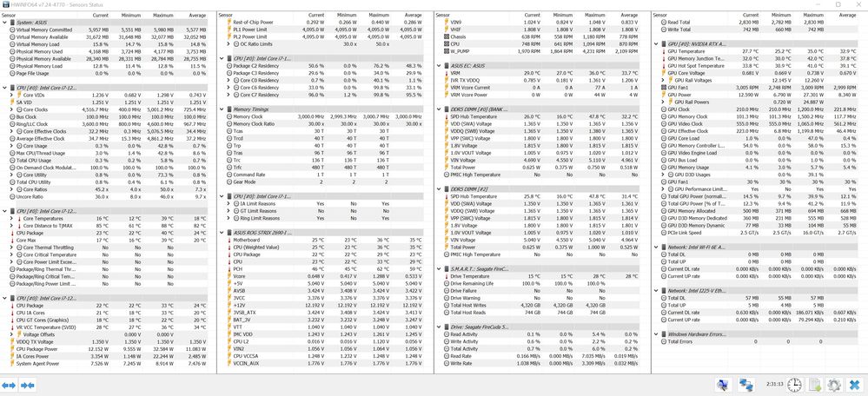Image resolution: width=868 pixels, height=396 pixels.
Task: Click the thermometer icon beside GPU Hot Spot Temperature
Action: (x=663, y=65)
